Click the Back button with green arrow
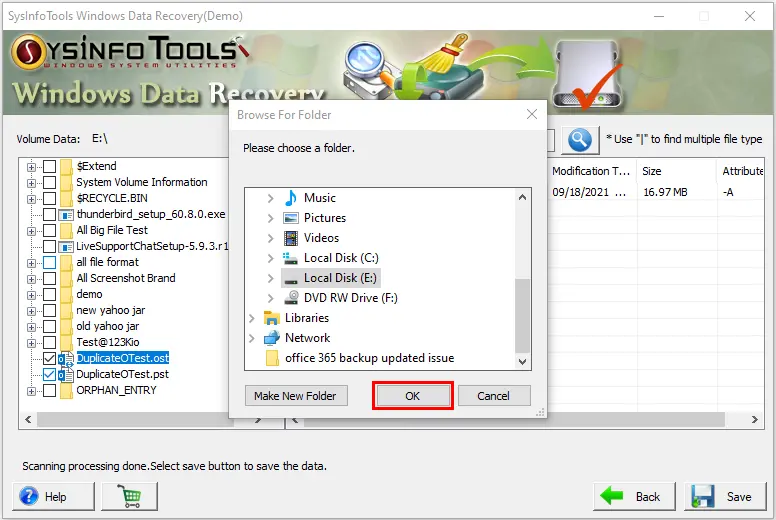Image resolution: width=776 pixels, height=520 pixels. [x=633, y=496]
